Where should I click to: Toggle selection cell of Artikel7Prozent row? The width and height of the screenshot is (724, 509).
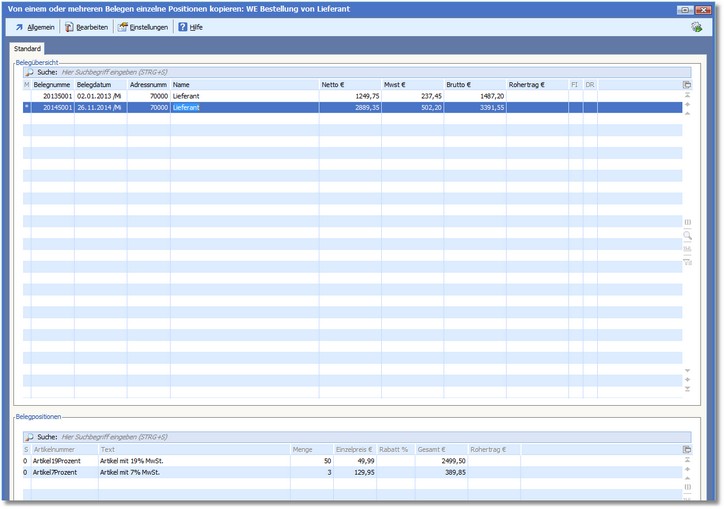click(27, 472)
